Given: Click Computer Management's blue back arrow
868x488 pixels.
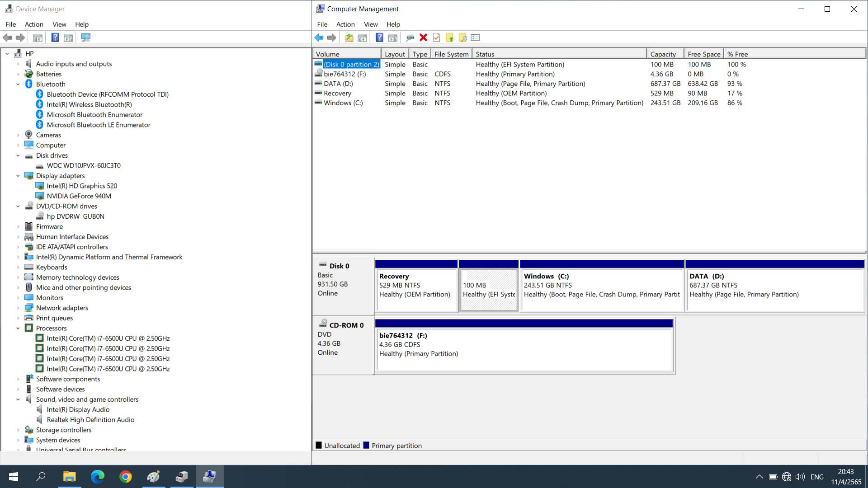Looking at the screenshot, I should (319, 38).
